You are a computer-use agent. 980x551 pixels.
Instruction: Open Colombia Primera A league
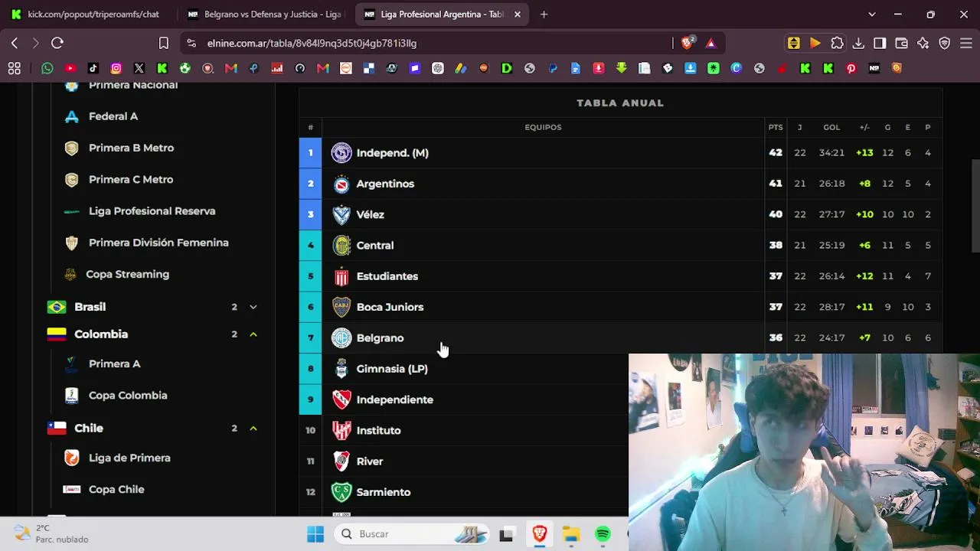114,364
